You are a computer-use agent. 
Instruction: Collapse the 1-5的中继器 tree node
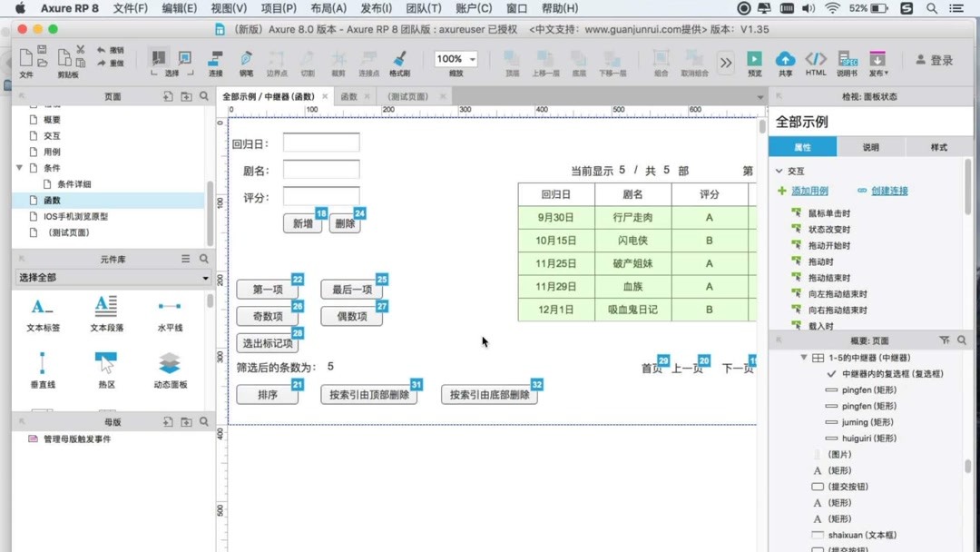pos(804,357)
